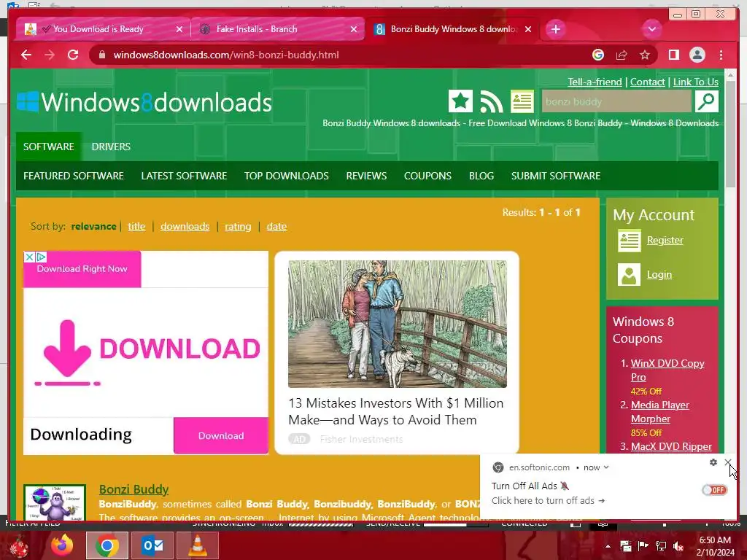Viewport: 747px width, 560px height.
Task: Open TOP DOWNLOADS menu item
Action: pyautogui.click(x=286, y=176)
